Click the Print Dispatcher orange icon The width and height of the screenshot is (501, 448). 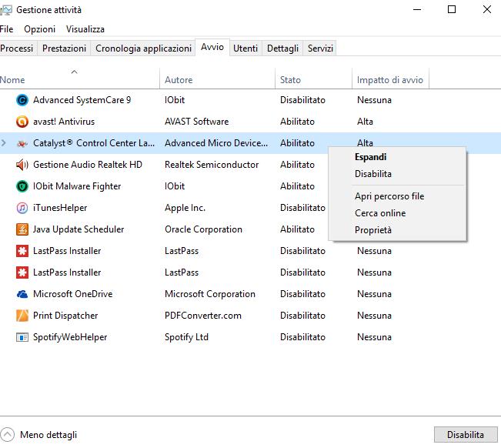coord(22,316)
